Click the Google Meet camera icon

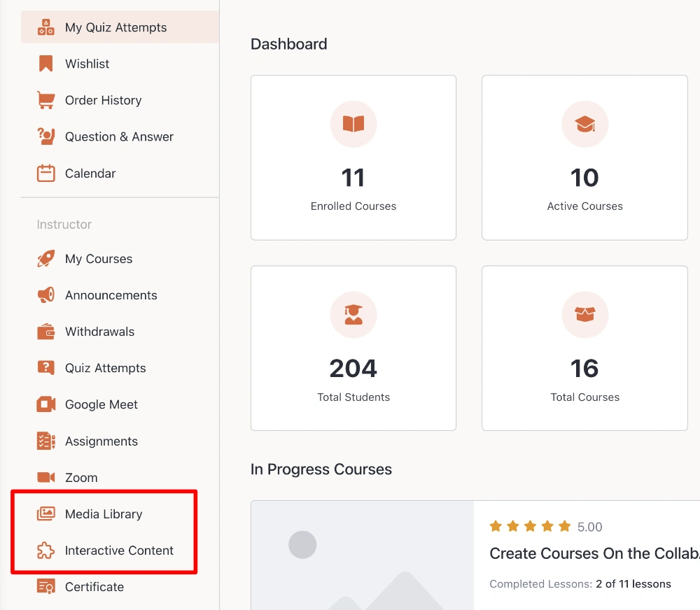pyautogui.click(x=45, y=404)
